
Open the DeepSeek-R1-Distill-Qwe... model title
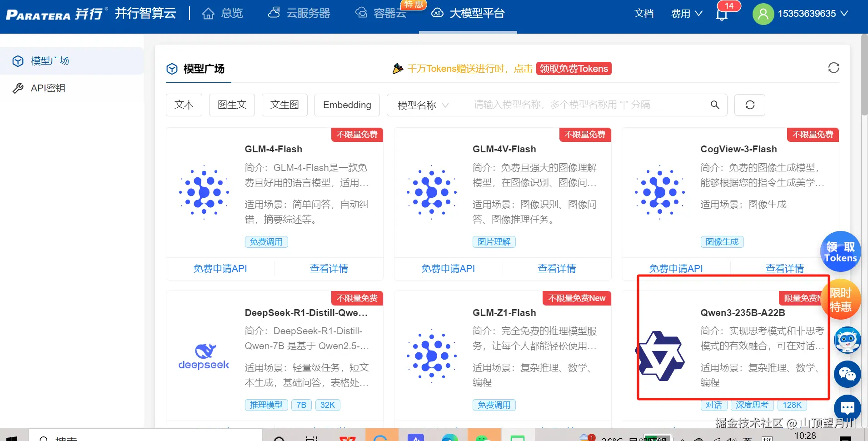(x=306, y=313)
